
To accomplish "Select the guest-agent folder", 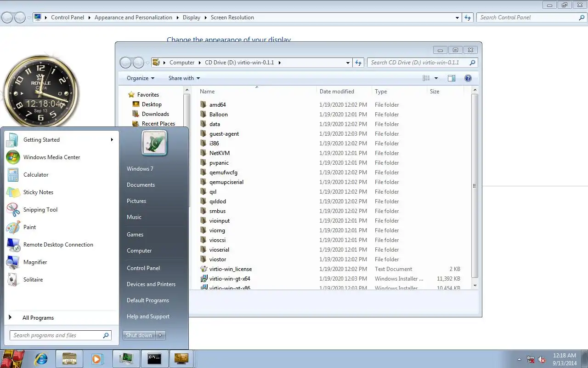I will (x=224, y=134).
